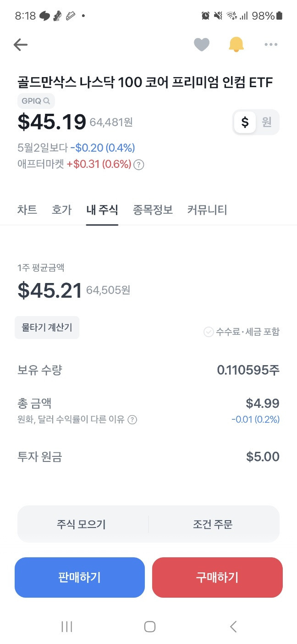
Task: Navigate back using the arrow icon
Action: [x=20, y=44]
